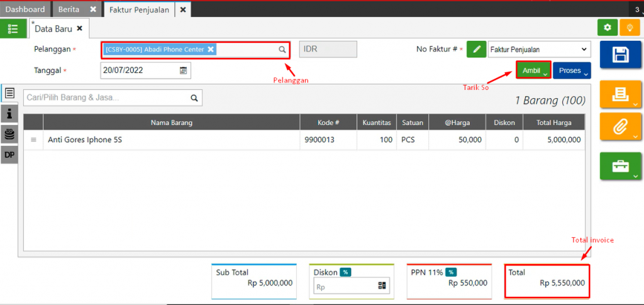Open the calendar picker for Tanggal
The image size is (644, 305).
coord(183,70)
